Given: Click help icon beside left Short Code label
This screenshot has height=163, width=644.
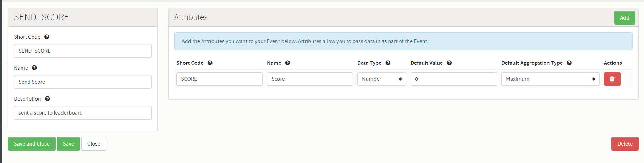Looking at the screenshot, I should pyautogui.click(x=47, y=37).
